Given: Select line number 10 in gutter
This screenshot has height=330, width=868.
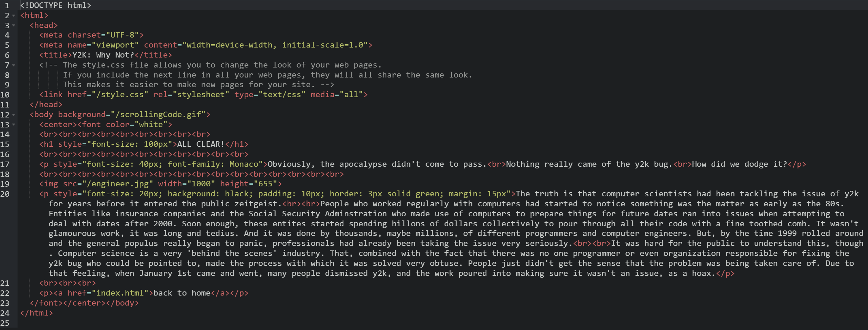Looking at the screenshot, I should pos(5,95).
